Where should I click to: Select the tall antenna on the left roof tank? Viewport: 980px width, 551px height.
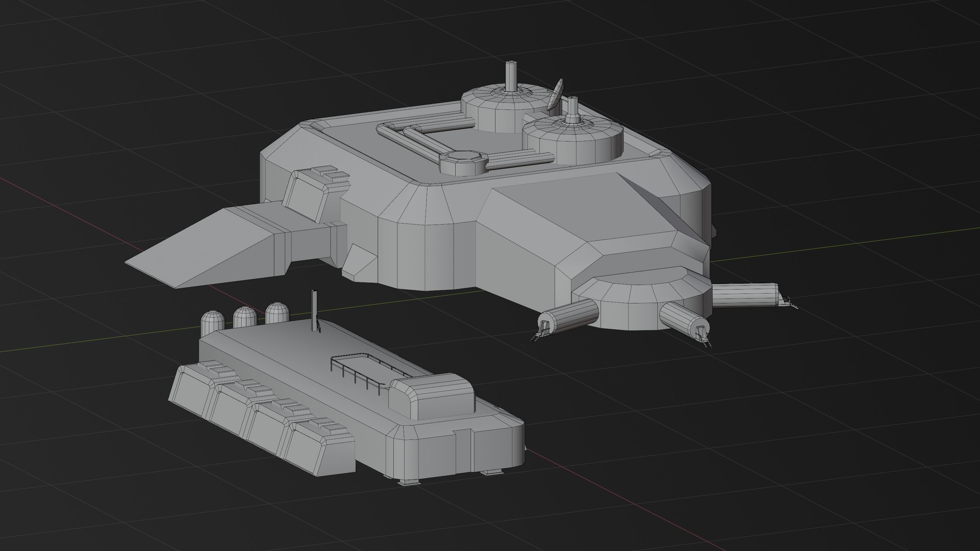(512, 76)
